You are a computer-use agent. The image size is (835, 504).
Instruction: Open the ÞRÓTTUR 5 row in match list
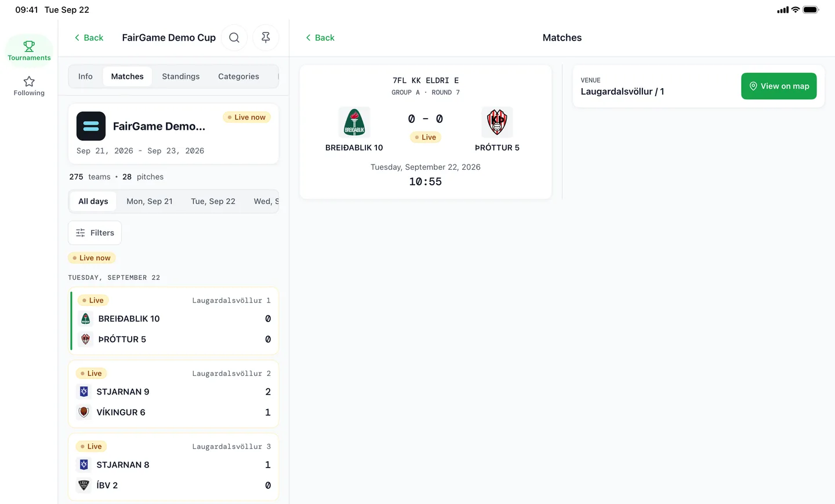point(174,339)
